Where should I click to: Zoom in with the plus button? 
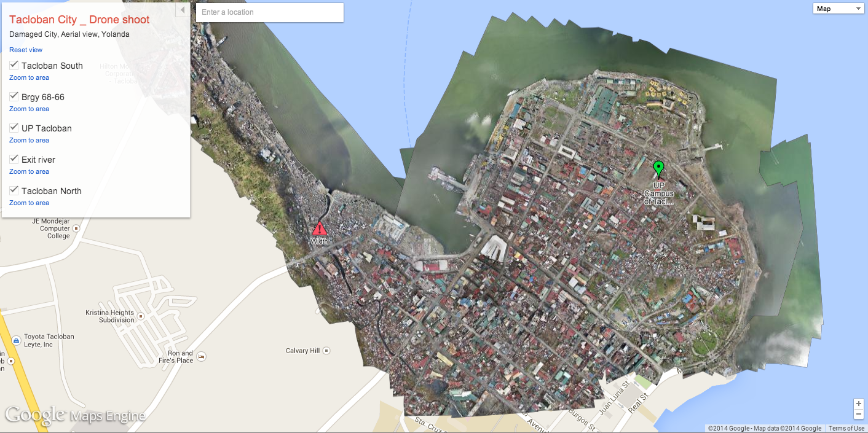pos(859,404)
